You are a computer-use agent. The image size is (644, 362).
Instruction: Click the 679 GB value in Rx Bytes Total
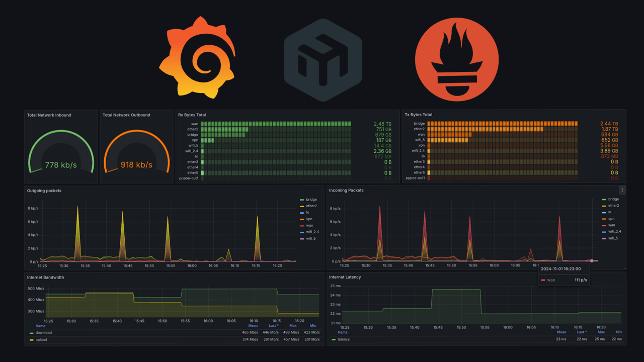point(383,135)
